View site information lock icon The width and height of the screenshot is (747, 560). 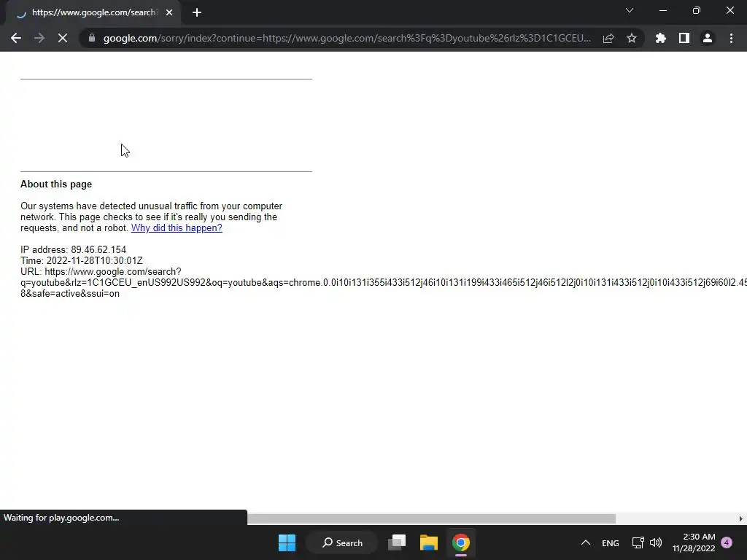tap(92, 38)
